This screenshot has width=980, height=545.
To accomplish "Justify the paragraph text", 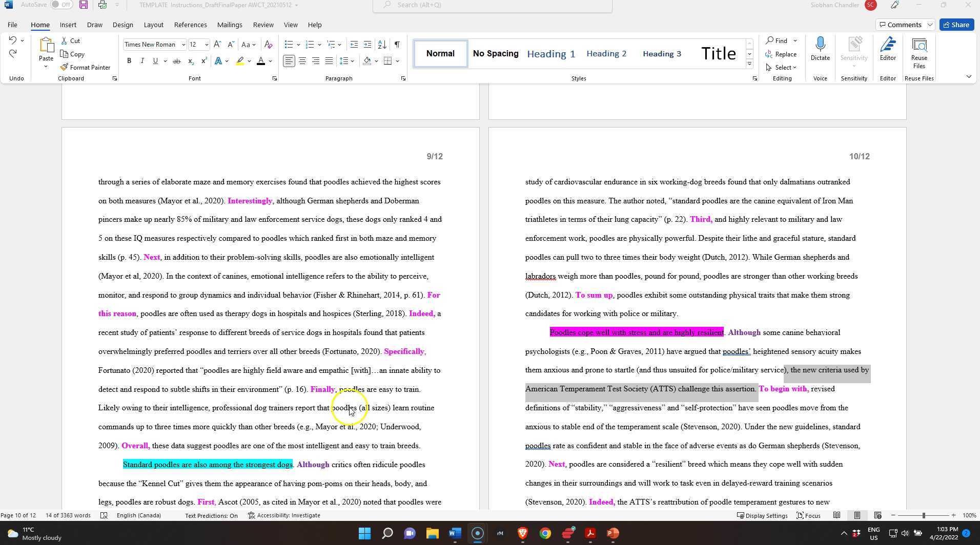I will [x=329, y=61].
